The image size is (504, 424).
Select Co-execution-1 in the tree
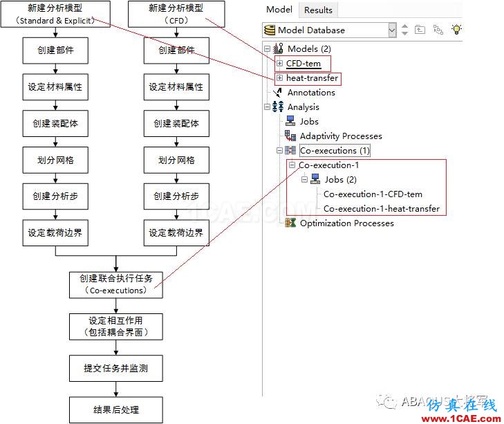click(x=329, y=165)
